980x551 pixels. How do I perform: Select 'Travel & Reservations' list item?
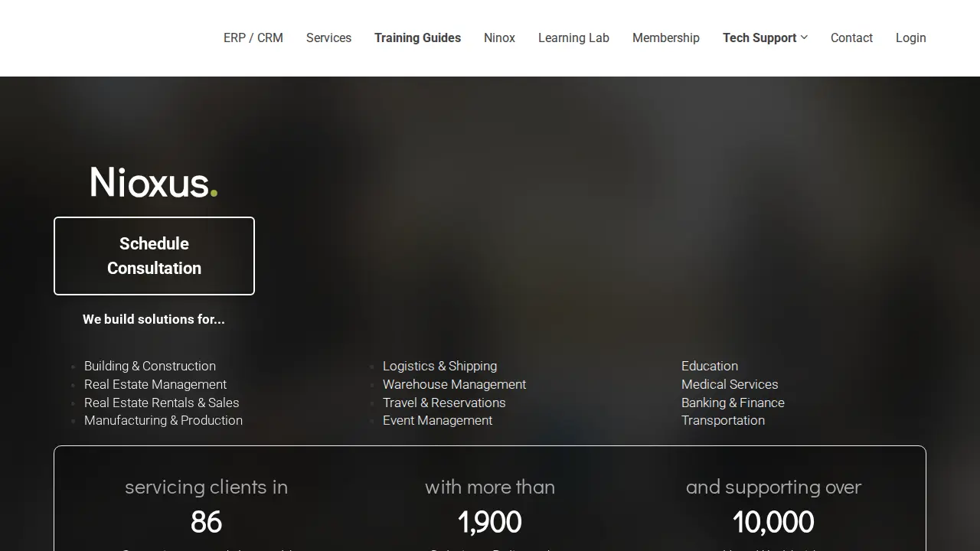click(444, 403)
